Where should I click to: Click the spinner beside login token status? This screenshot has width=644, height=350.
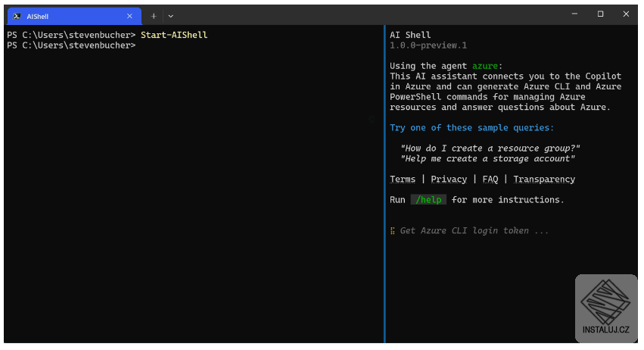click(392, 231)
